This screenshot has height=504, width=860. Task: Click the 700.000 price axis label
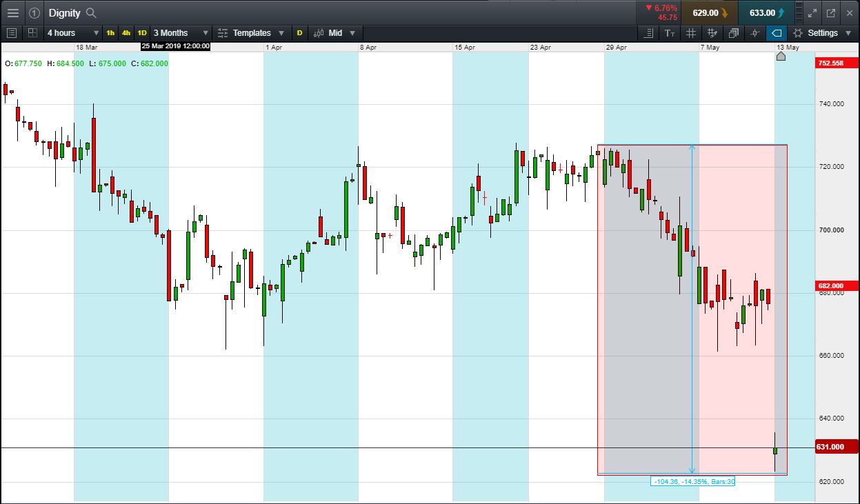pos(830,230)
